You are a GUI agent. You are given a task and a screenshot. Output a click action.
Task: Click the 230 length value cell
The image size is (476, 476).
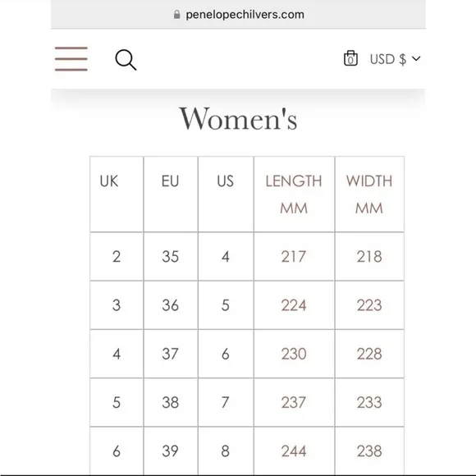294,354
